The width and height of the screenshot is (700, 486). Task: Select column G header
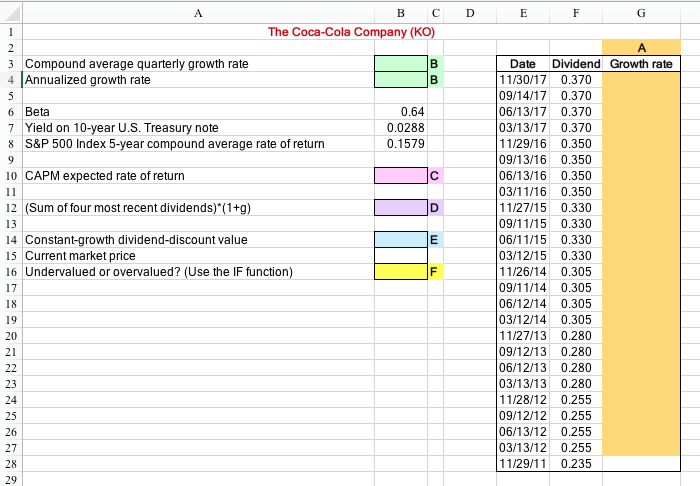(x=641, y=13)
